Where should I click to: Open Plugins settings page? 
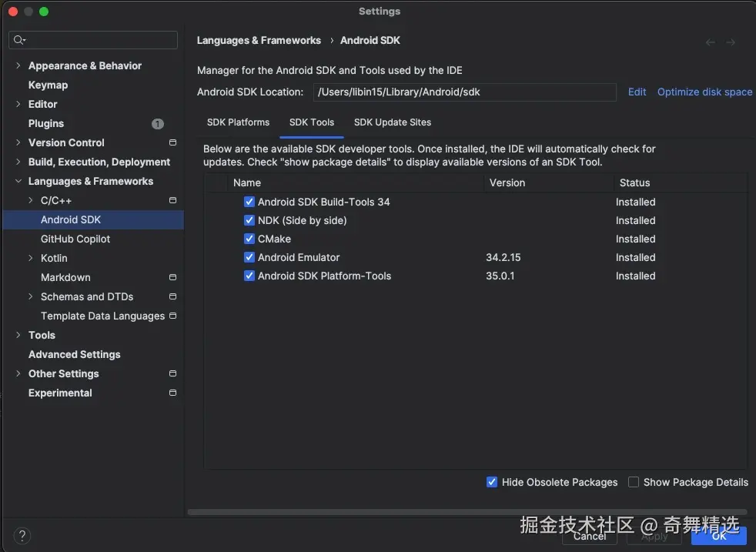(45, 123)
